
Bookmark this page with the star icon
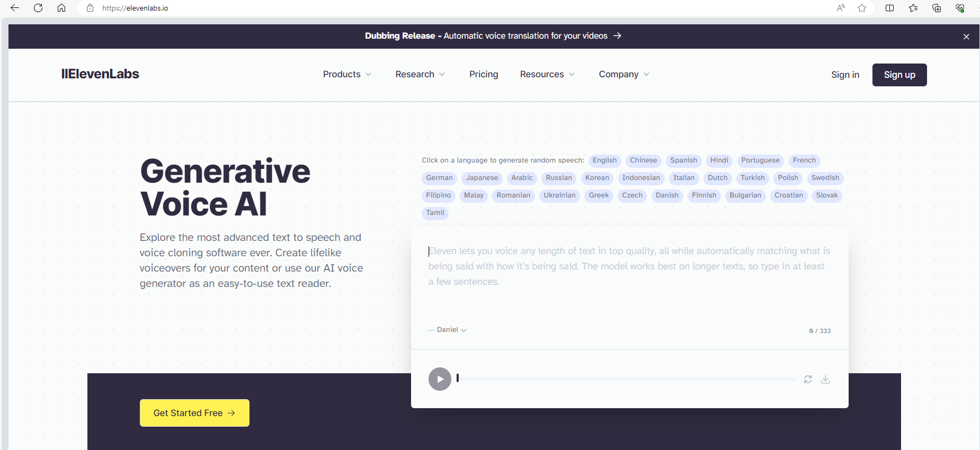862,8
